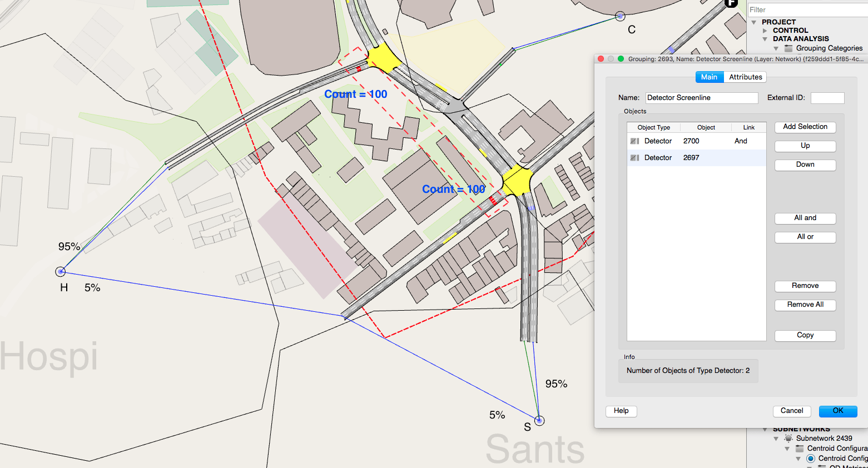The image size is (868, 468).
Task: Select the CONTROL tree item
Action: (x=790, y=31)
